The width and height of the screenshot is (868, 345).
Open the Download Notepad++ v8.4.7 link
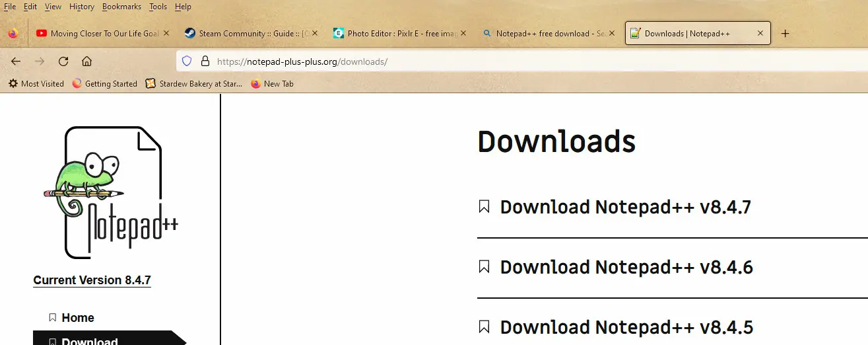coord(626,207)
